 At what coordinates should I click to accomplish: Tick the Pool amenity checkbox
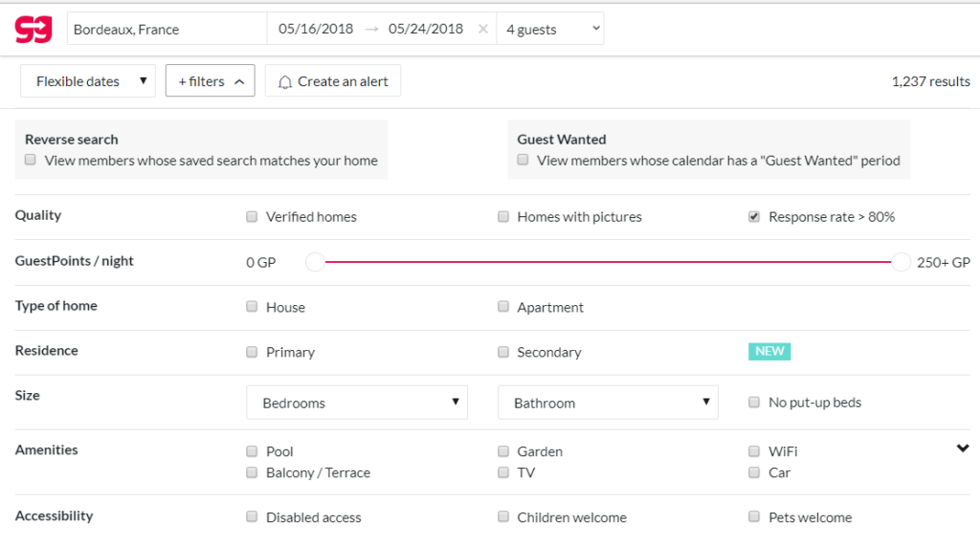252,451
